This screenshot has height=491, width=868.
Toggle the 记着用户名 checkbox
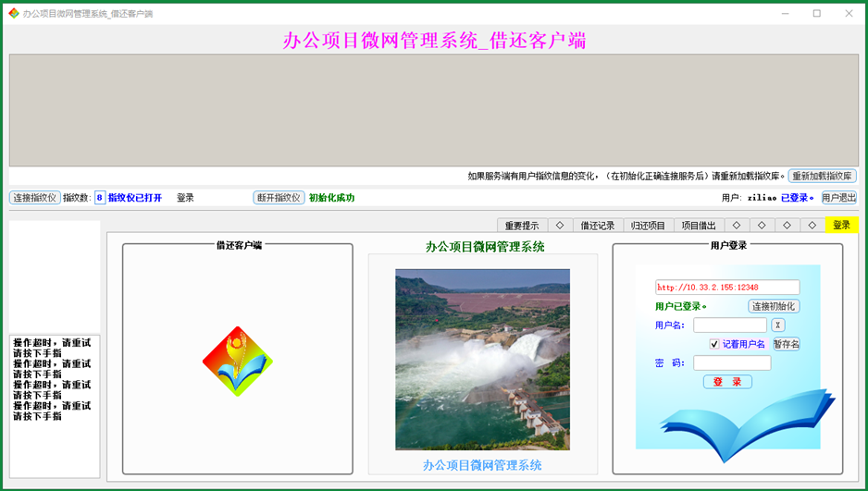(714, 344)
